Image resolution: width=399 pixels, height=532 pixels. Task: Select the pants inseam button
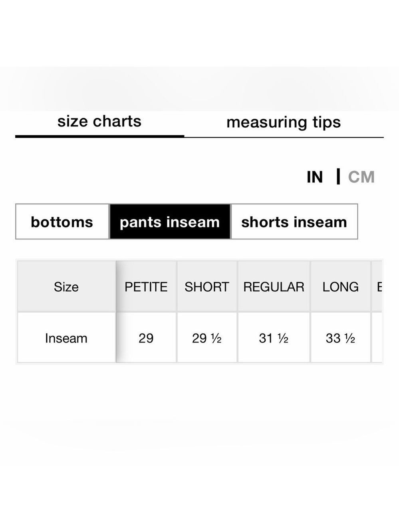(170, 222)
